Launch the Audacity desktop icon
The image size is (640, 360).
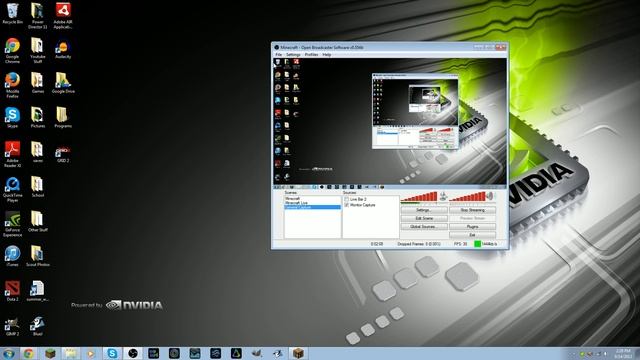(63, 49)
